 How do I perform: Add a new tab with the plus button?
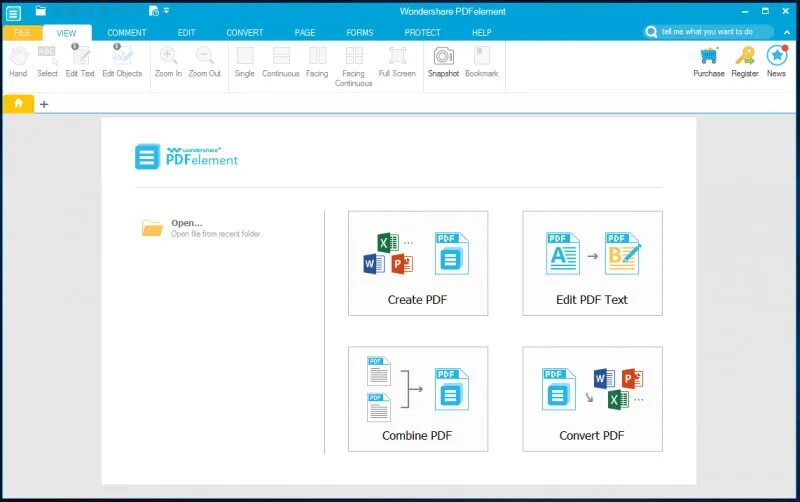[44, 104]
